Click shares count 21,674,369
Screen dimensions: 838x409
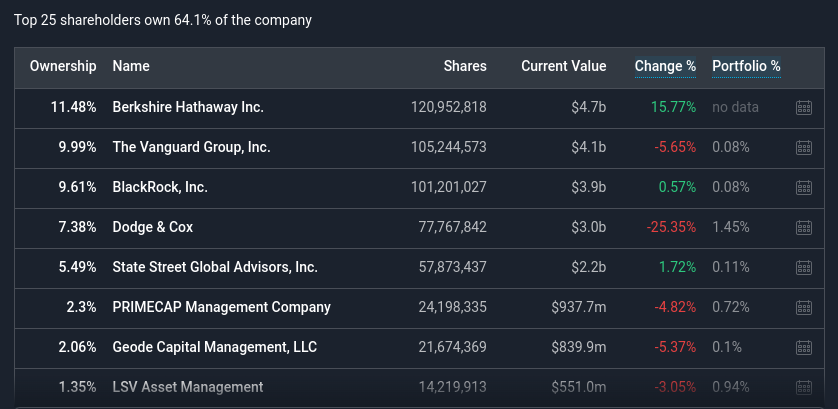click(x=453, y=348)
